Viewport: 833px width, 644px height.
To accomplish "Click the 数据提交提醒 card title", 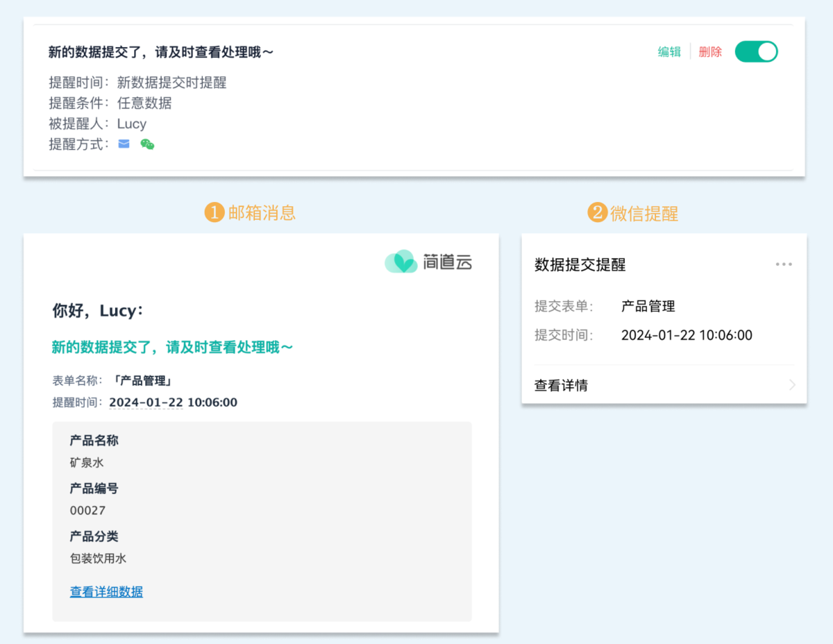I will 580,265.
